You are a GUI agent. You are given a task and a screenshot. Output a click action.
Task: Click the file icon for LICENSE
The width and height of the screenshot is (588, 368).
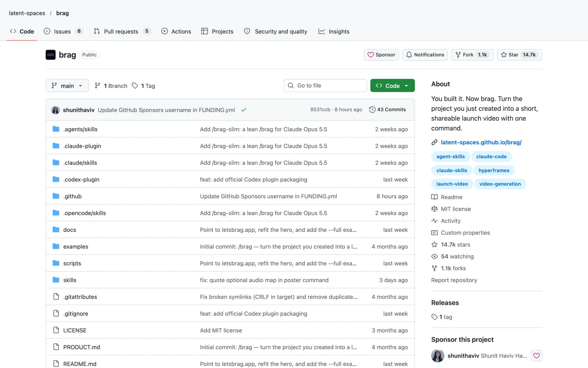[56, 330]
